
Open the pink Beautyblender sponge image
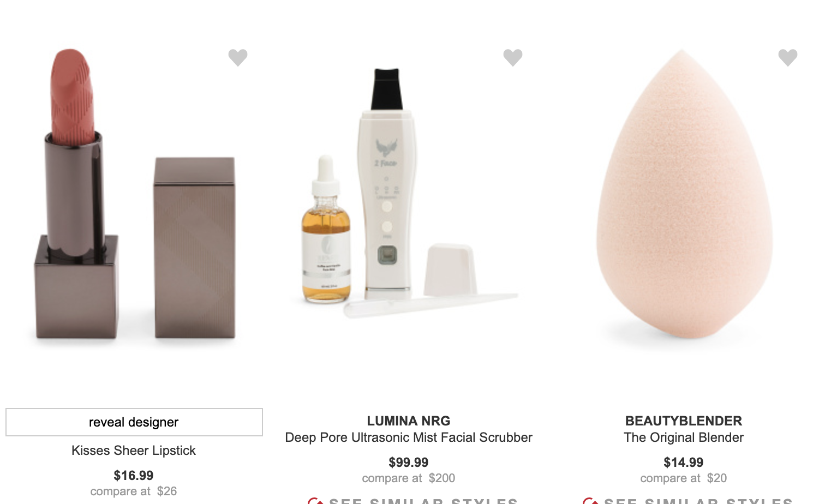coord(684,196)
